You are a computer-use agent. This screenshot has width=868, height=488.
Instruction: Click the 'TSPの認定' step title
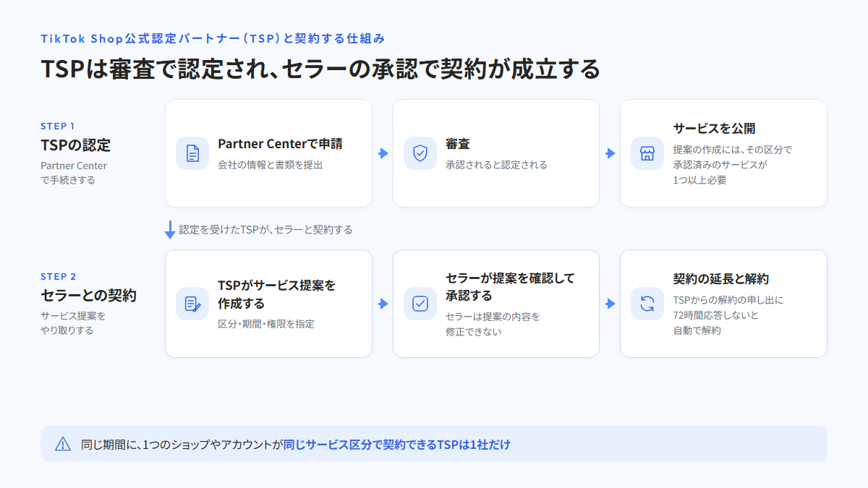pos(75,145)
